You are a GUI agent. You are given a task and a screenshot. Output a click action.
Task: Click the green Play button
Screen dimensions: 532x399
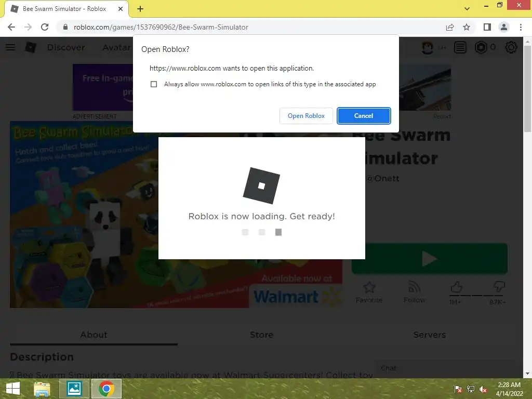[x=430, y=259]
